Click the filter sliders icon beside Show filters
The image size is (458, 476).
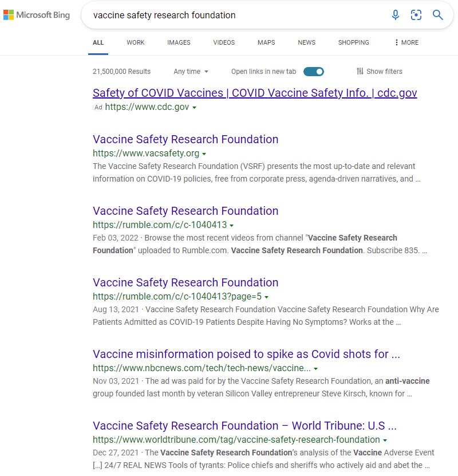click(x=360, y=72)
